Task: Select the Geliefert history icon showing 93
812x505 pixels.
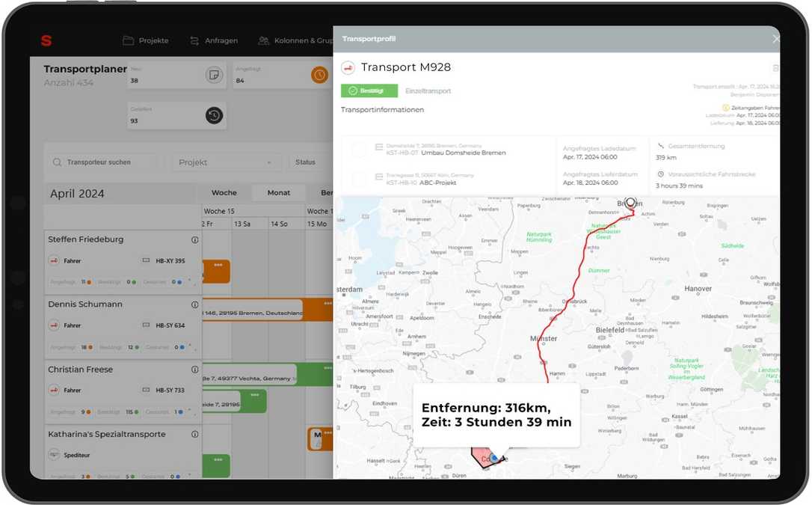Action: pos(214,116)
